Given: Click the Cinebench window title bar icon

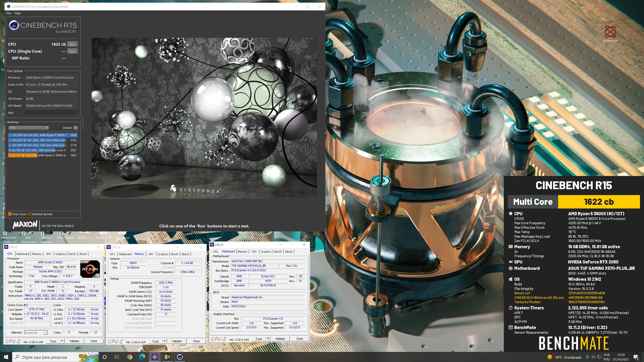Looking at the screenshot, I should 9,7.
